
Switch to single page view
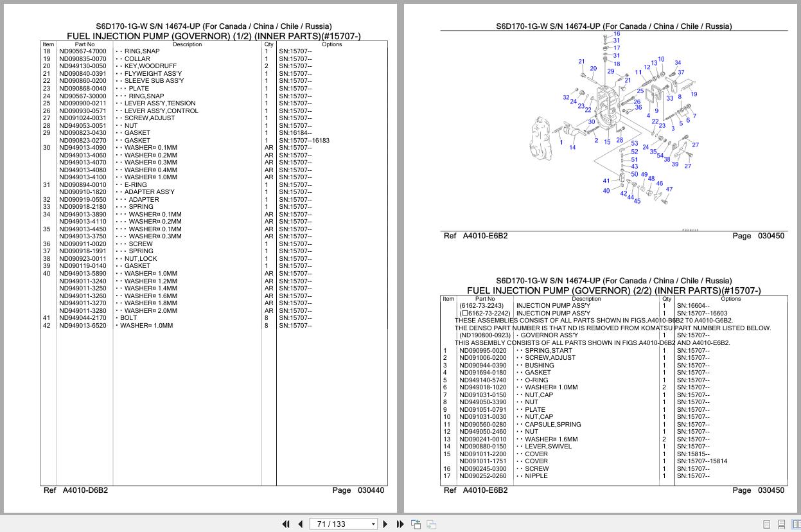pos(767,524)
